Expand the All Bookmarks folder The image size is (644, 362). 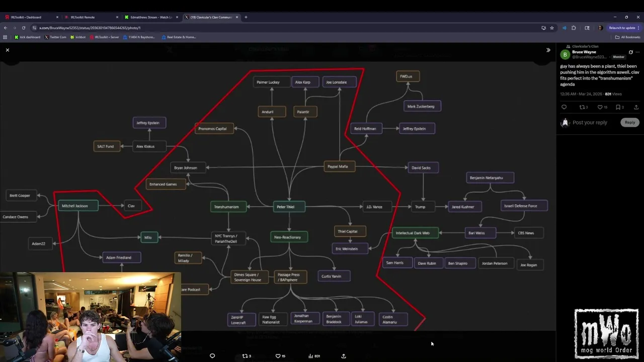coord(627,37)
